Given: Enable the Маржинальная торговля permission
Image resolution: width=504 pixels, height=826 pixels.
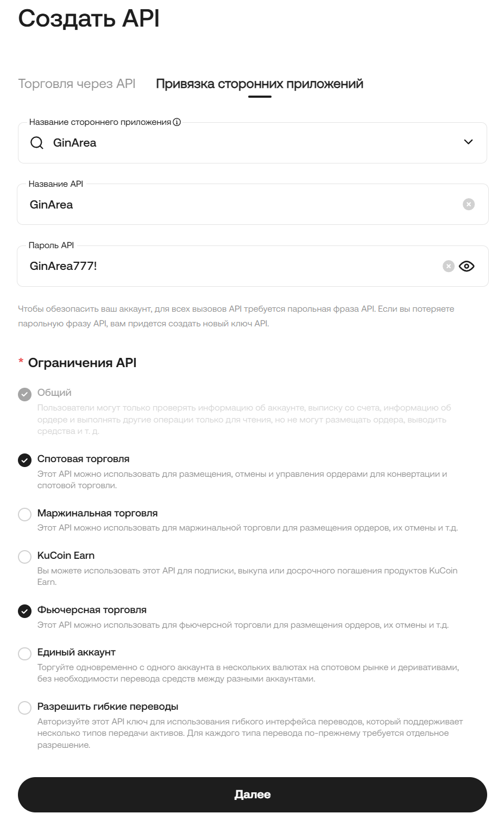Looking at the screenshot, I should point(25,514).
